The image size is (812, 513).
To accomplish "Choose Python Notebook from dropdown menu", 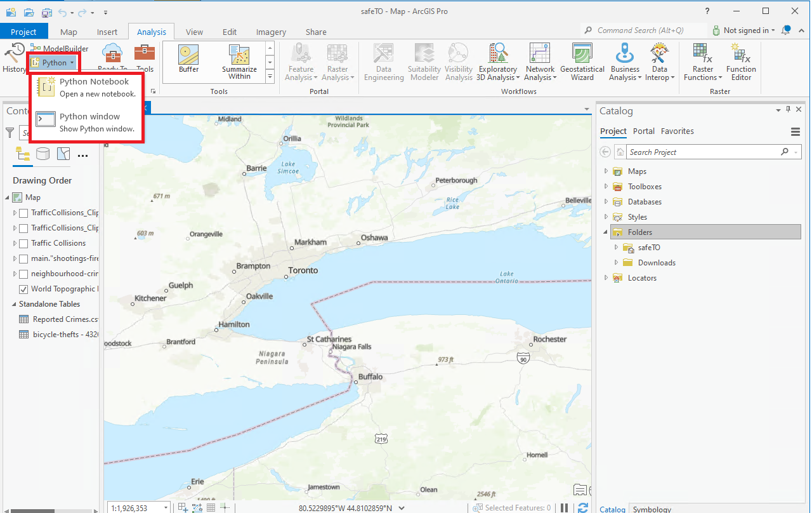I will click(87, 88).
